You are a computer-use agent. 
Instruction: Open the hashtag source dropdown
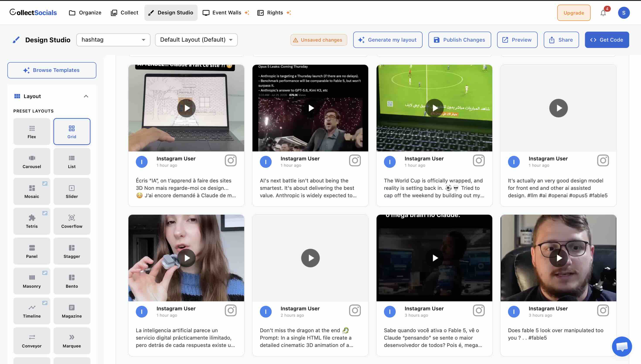113,40
